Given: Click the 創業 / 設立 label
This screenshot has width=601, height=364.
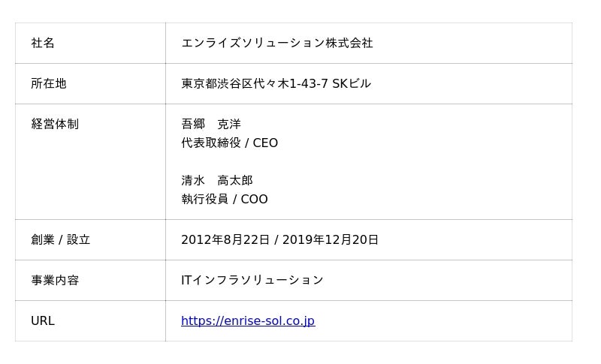Looking at the screenshot, I should click(61, 239).
